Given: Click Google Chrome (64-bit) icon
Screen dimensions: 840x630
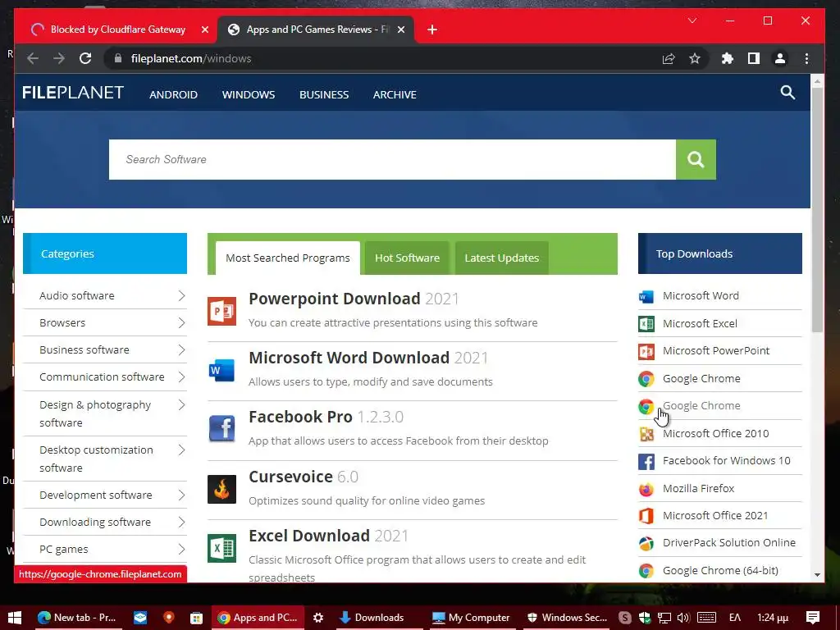Looking at the screenshot, I should [x=646, y=571].
